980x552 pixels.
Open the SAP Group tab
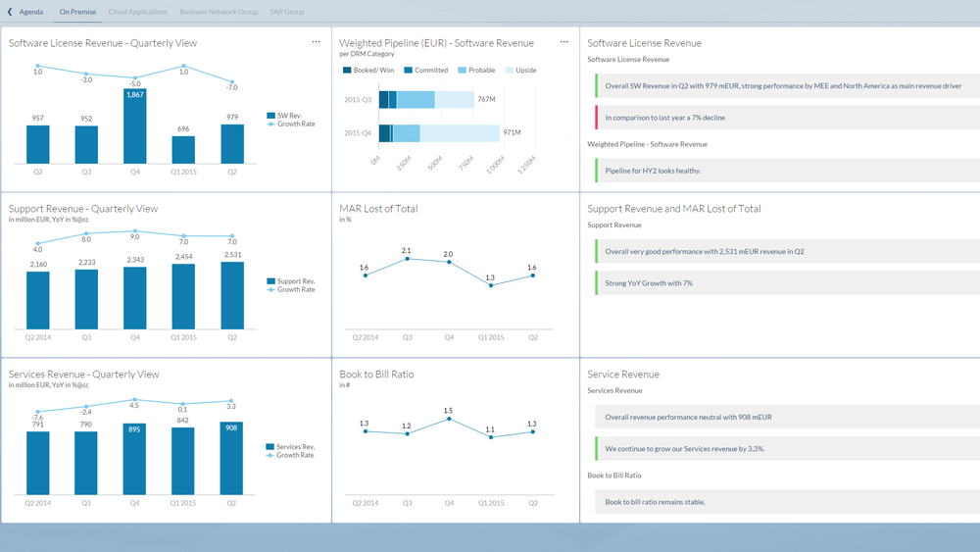287,12
